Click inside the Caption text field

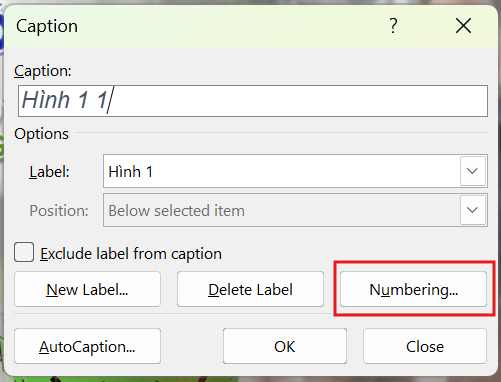click(253, 101)
